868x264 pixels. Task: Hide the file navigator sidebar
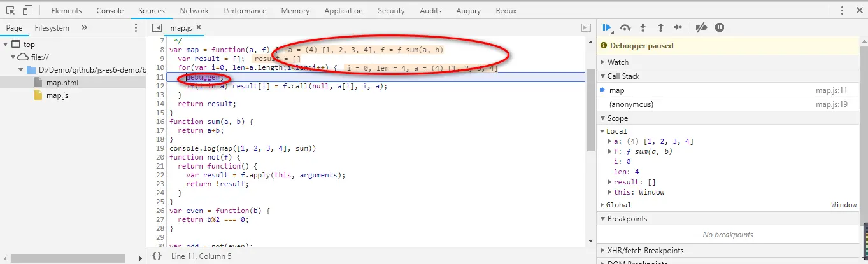click(x=157, y=28)
